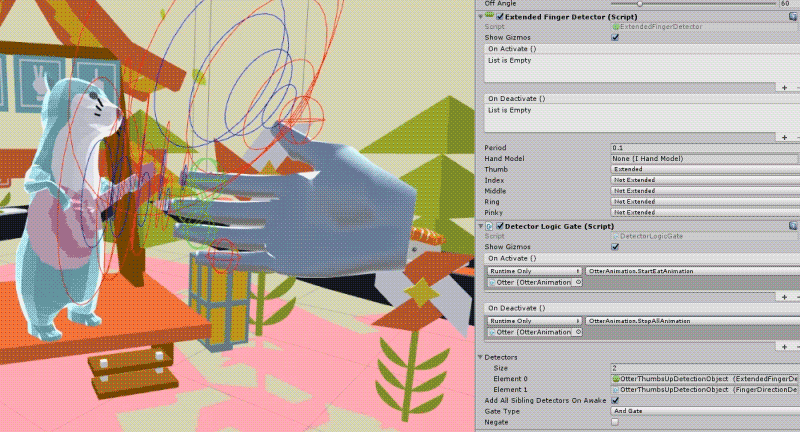
Task: Click the ExtendedFingerDetector script reference field
Action: [x=705, y=27]
